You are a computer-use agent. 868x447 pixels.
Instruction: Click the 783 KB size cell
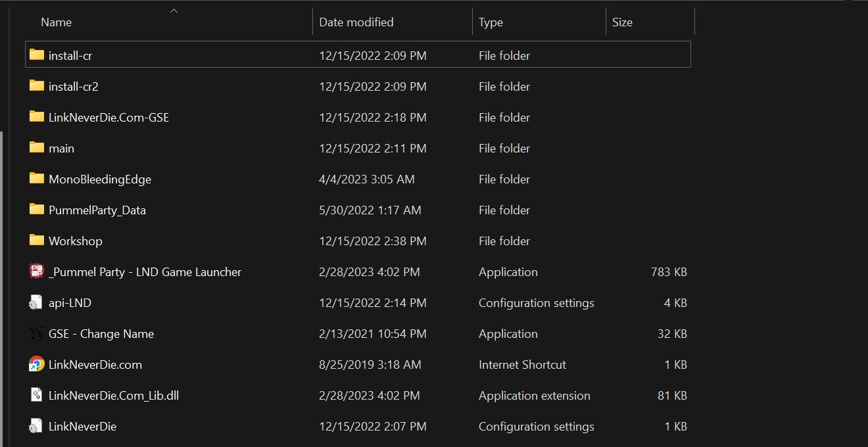[x=669, y=272]
